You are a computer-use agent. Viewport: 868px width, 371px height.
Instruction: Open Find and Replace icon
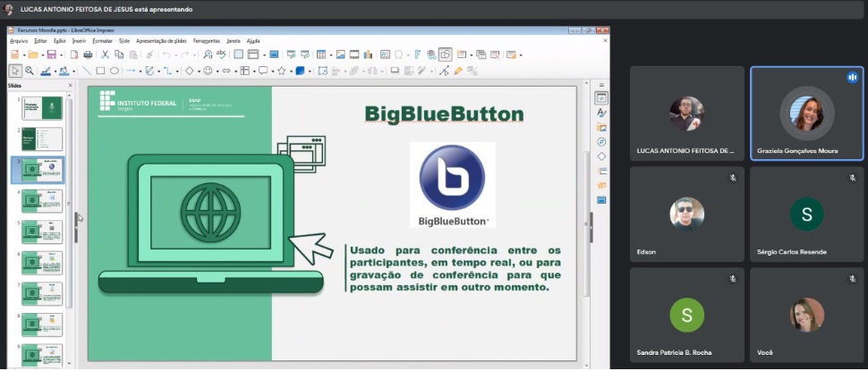point(208,55)
